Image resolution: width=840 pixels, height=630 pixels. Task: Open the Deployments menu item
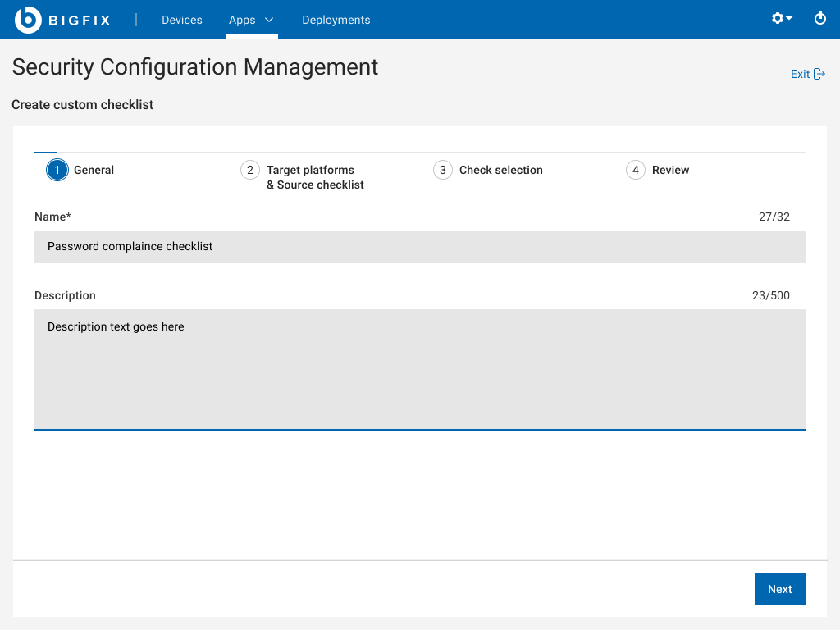pos(336,20)
